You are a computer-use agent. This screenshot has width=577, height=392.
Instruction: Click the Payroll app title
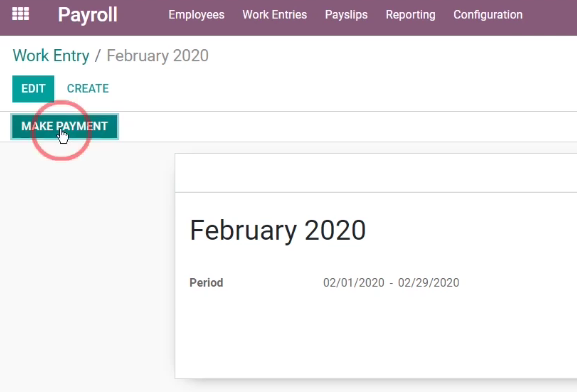coord(88,15)
